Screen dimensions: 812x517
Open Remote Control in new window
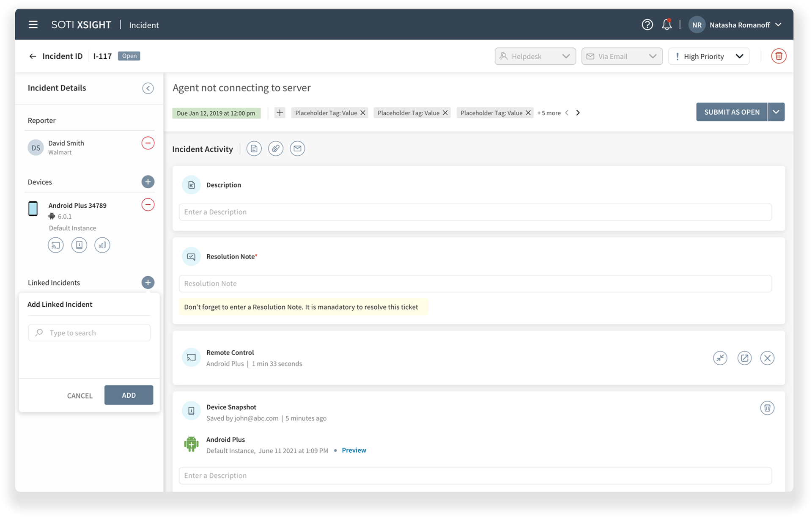(744, 358)
